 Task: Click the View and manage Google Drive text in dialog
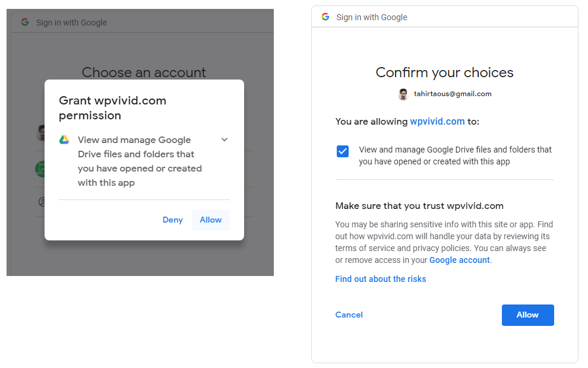pos(140,161)
